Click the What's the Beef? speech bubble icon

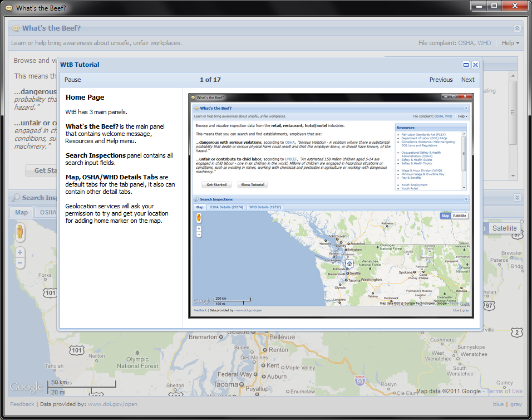pos(16,28)
